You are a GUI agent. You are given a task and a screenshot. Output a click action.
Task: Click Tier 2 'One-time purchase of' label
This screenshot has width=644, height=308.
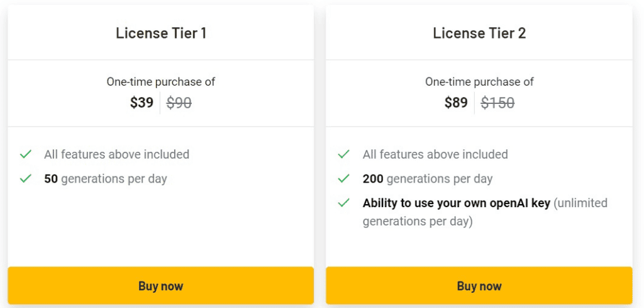coord(479,82)
